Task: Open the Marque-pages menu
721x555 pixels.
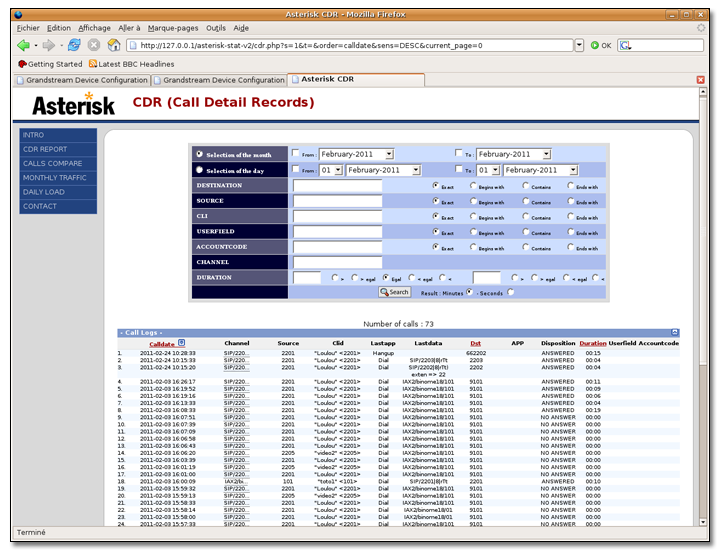Action: pos(173,28)
